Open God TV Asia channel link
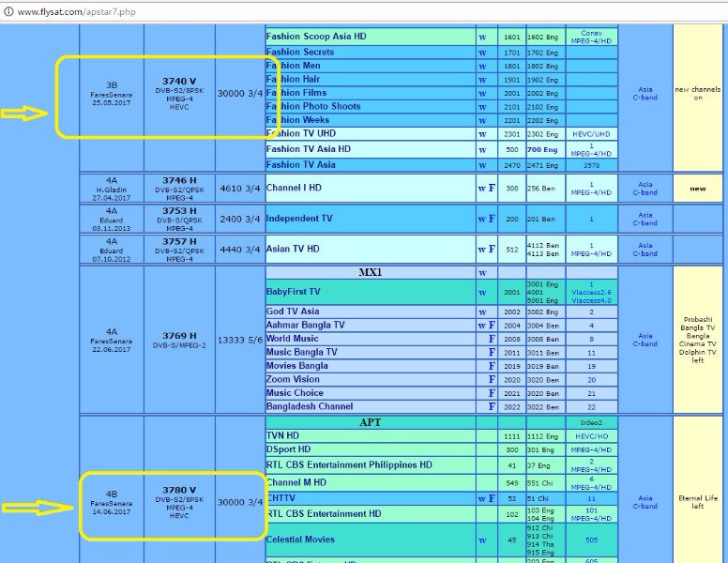728x563 pixels. tap(293, 312)
